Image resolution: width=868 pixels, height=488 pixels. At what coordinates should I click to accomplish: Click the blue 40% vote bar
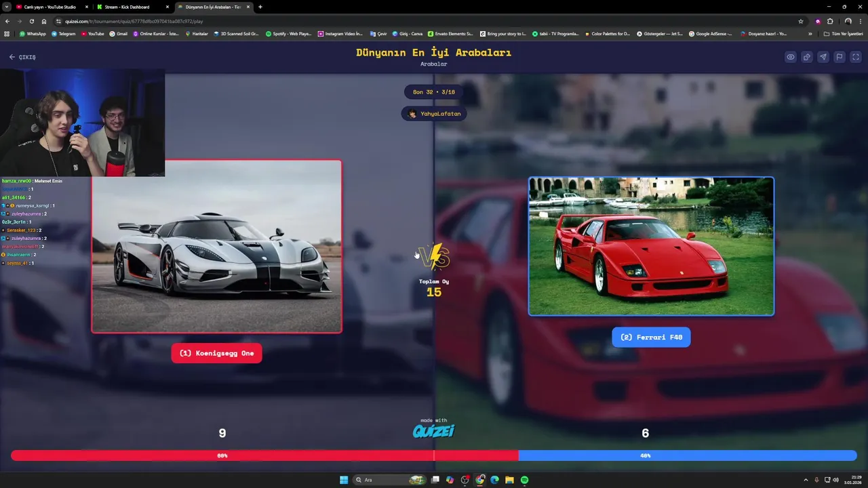[688, 455]
